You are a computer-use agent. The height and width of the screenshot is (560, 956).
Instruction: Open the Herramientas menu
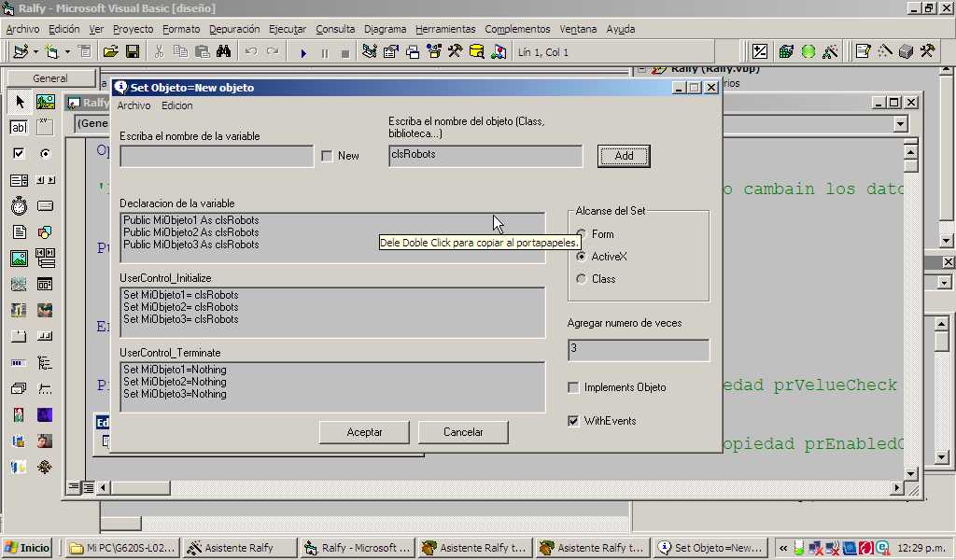(x=445, y=29)
